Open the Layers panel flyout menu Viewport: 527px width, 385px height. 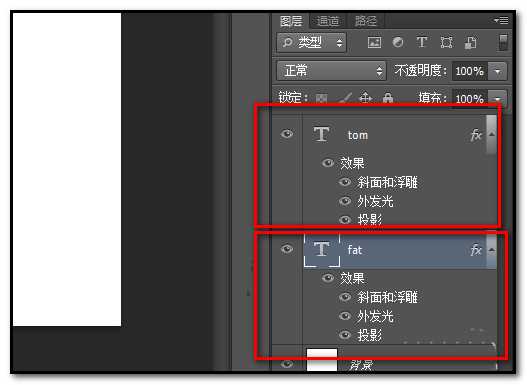pos(501,20)
